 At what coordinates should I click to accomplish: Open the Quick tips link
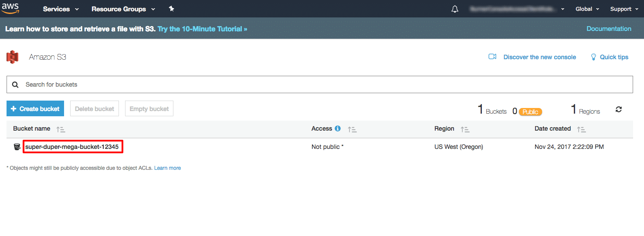click(x=614, y=57)
